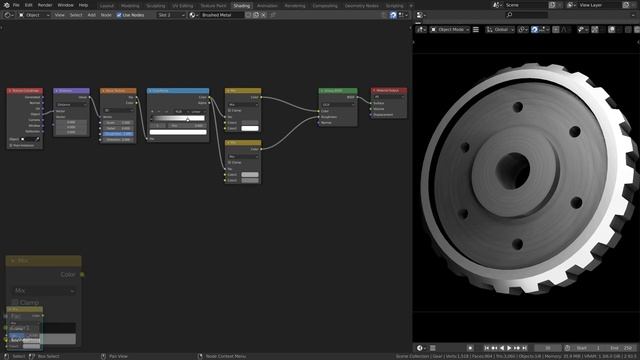The height and width of the screenshot is (360, 640).
Task: Click the timeline hamburger menu icon
Action: pyautogui.click(x=433, y=348)
